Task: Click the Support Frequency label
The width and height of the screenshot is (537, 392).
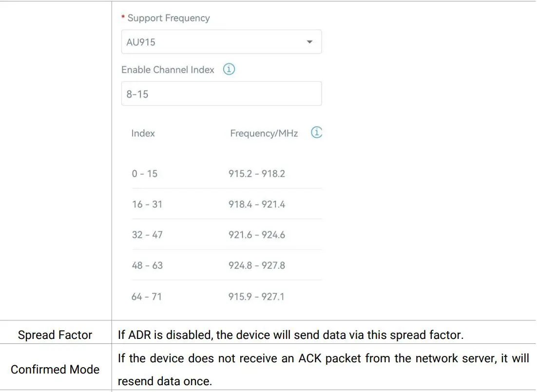Action: [x=168, y=18]
